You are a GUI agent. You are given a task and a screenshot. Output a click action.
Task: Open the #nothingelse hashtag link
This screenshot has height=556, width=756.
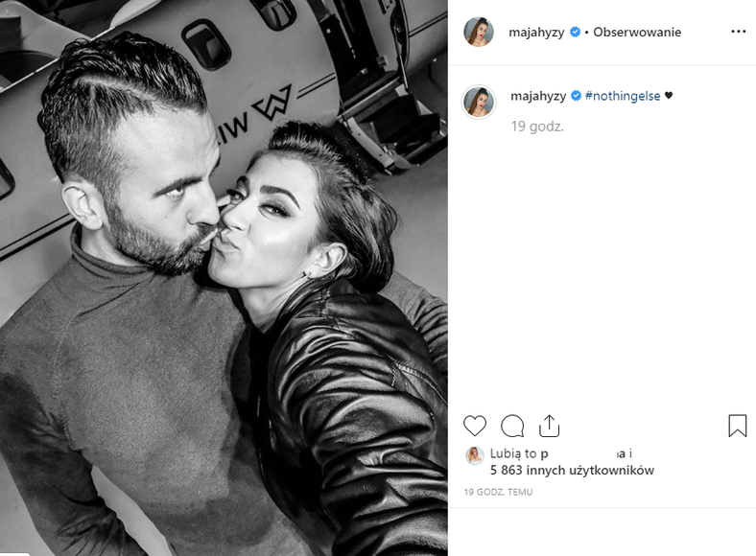pos(623,96)
